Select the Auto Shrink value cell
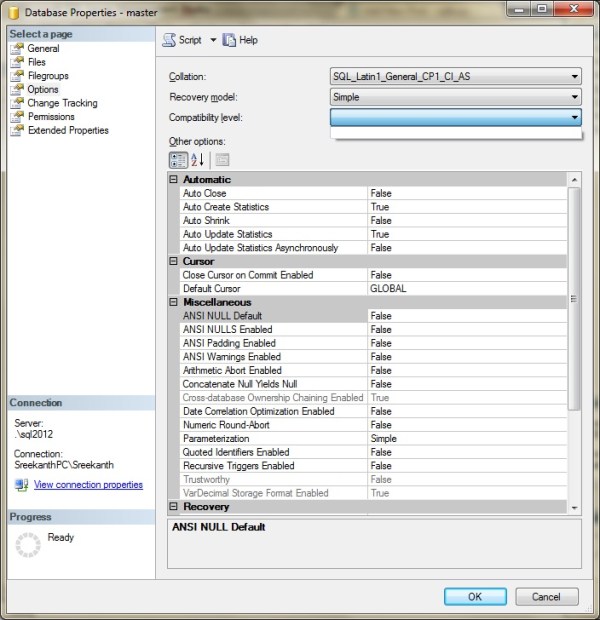 click(x=465, y=220)
